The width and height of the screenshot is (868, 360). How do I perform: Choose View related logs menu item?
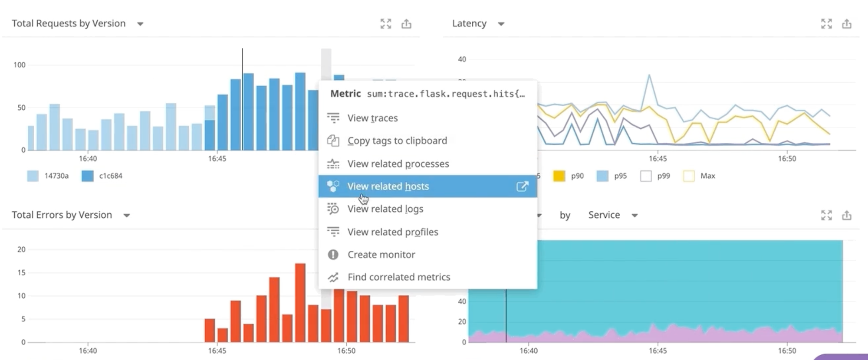click(x=385, y=209)
